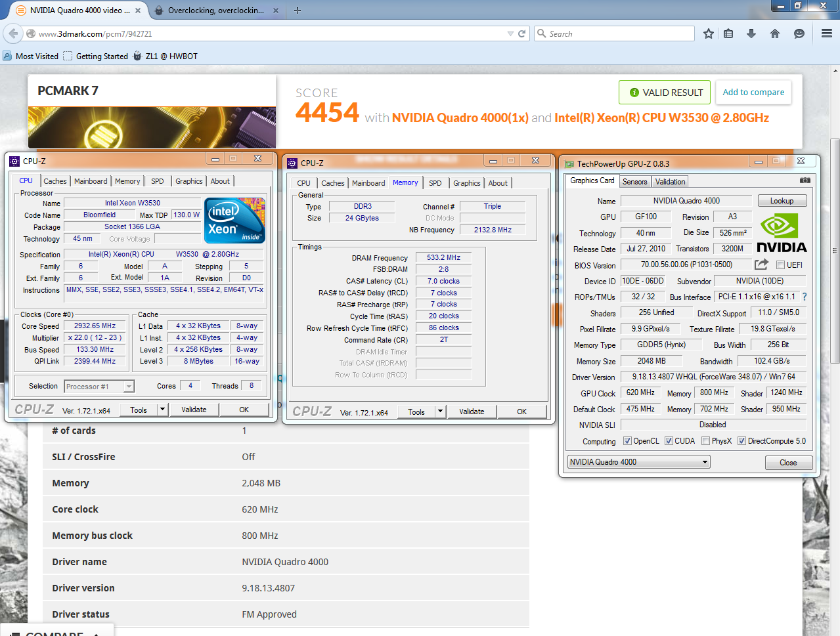
Task: Click the browser back arrow button
Action: [x=13, y=33]
